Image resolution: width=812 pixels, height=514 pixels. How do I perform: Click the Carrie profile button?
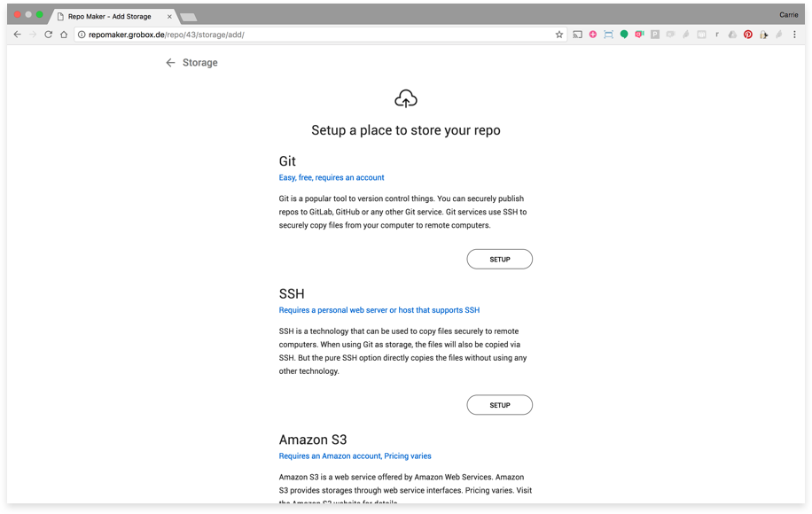(x=788, y=15)
